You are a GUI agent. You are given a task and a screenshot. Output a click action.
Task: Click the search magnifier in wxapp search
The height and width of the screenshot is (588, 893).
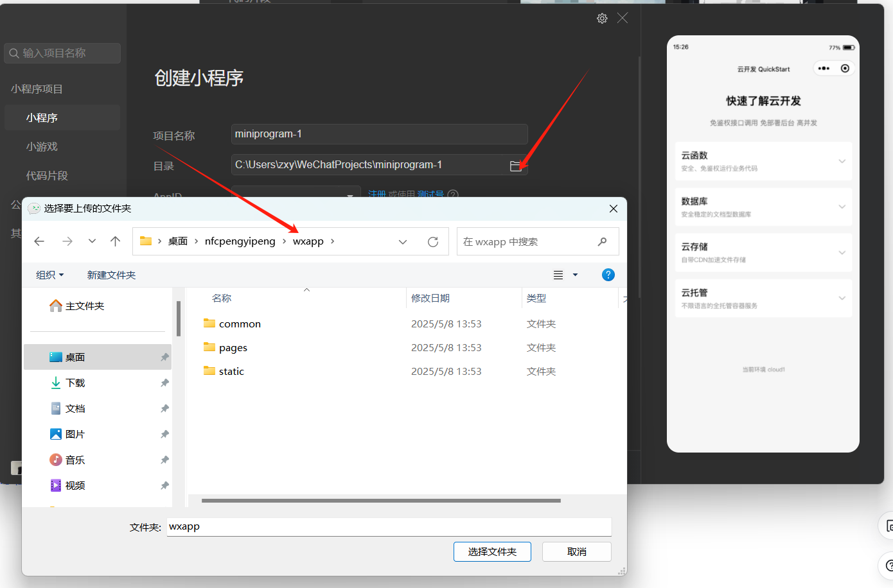click(x=602, y=242)
